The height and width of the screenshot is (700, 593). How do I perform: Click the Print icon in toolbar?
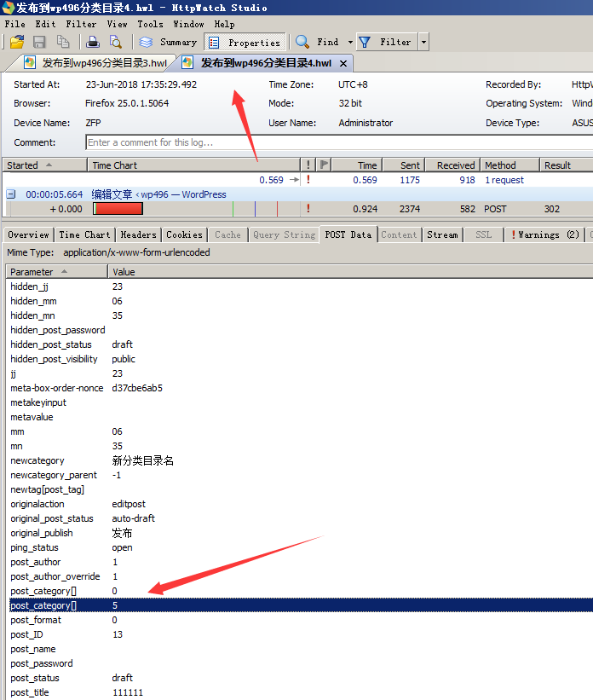93,42
